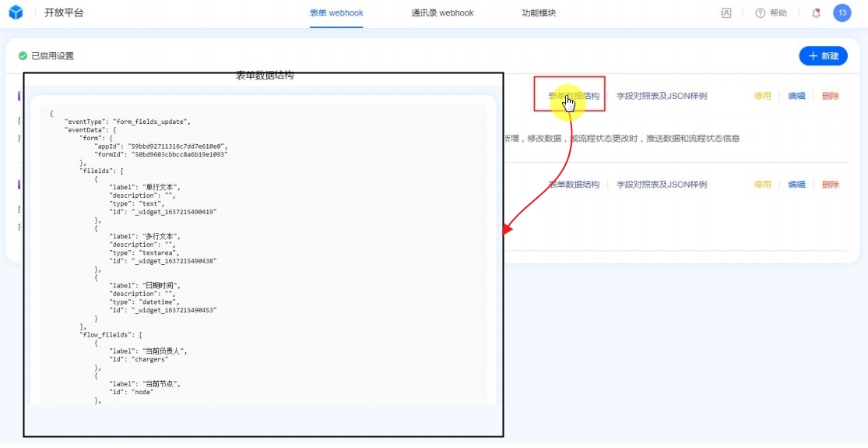Open the notification bell
The image size is (868, 448).
(x=816, y=13)
